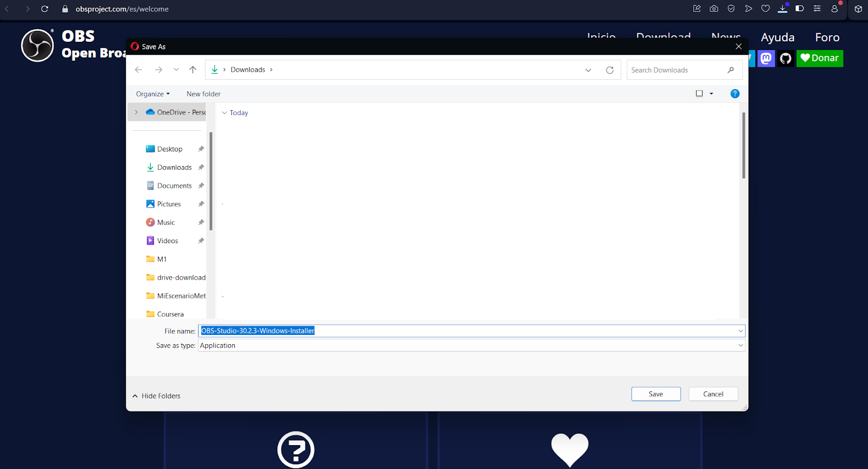Create a New folder
868x469 pixels.
(x=203, y=94)
